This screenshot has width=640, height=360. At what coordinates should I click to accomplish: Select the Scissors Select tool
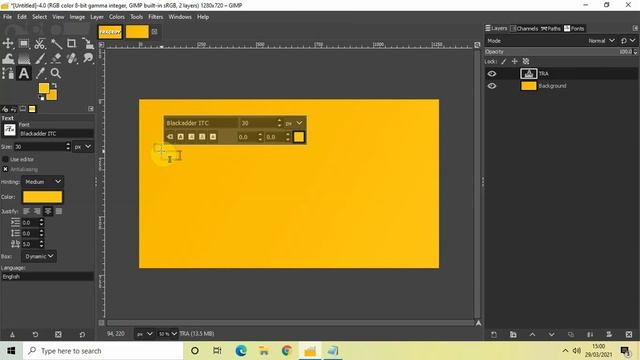(x=40, y=43)
